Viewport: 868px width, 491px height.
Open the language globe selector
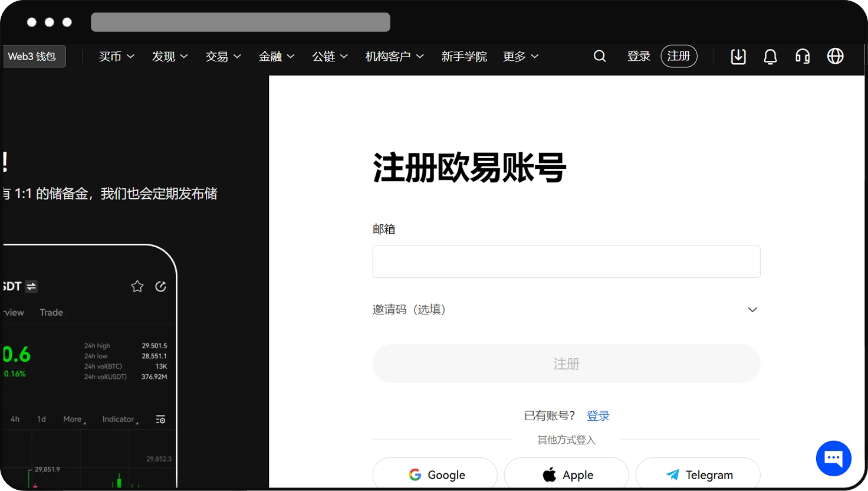click(835, 56)
